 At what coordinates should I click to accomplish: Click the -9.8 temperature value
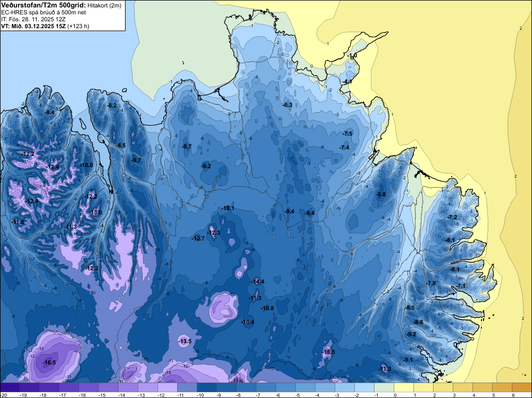[381, 194]
